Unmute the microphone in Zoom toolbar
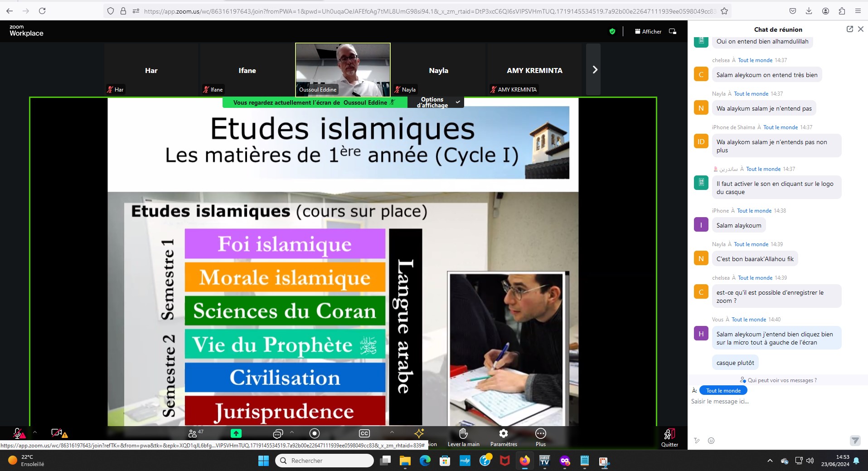The image size is (868, 471). (x=18, y=433)
